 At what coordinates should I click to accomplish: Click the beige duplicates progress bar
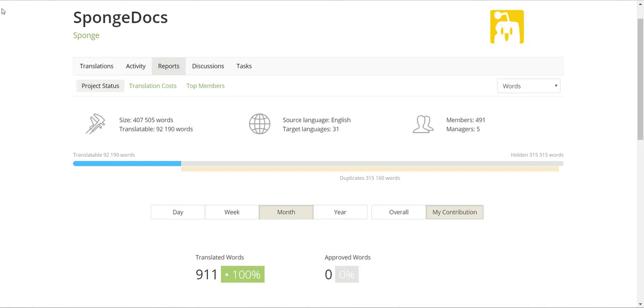click(x=370, y=169)
